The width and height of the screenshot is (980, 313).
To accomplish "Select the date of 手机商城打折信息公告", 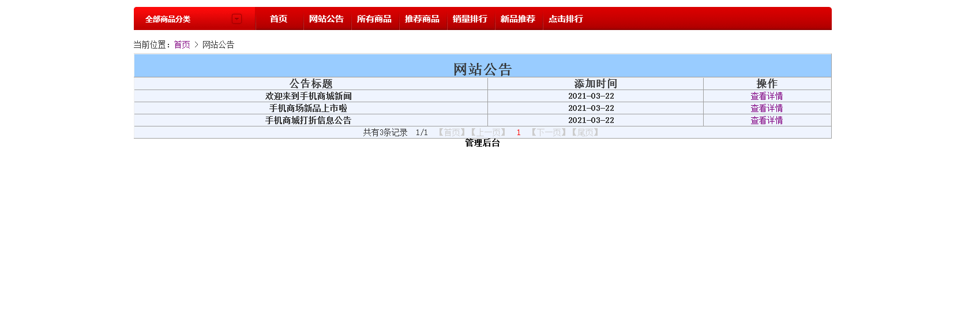I will point(591,121).
